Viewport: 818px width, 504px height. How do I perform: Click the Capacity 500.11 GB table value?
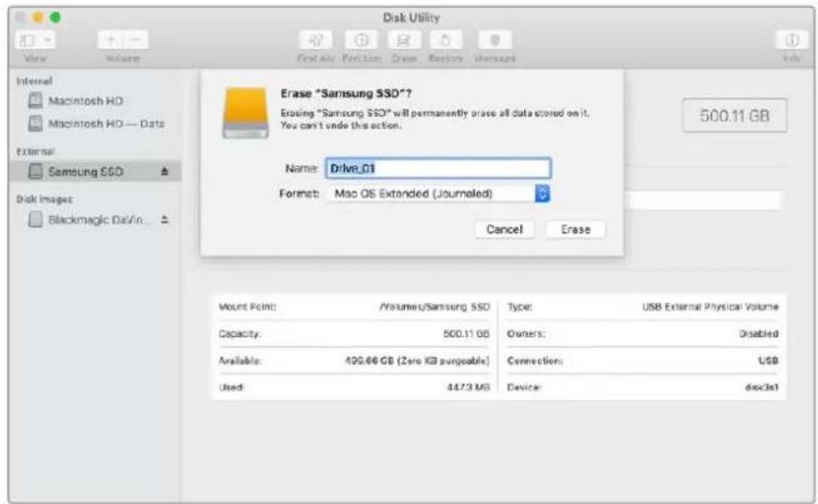click(x=466, y=333)
